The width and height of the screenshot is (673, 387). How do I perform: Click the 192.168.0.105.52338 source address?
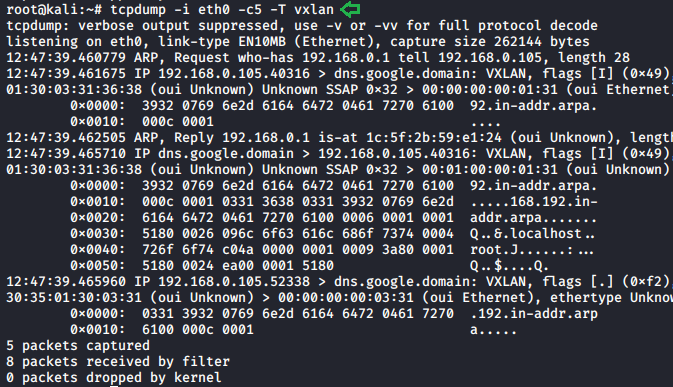pyautogui.click(x=234, y=281)
